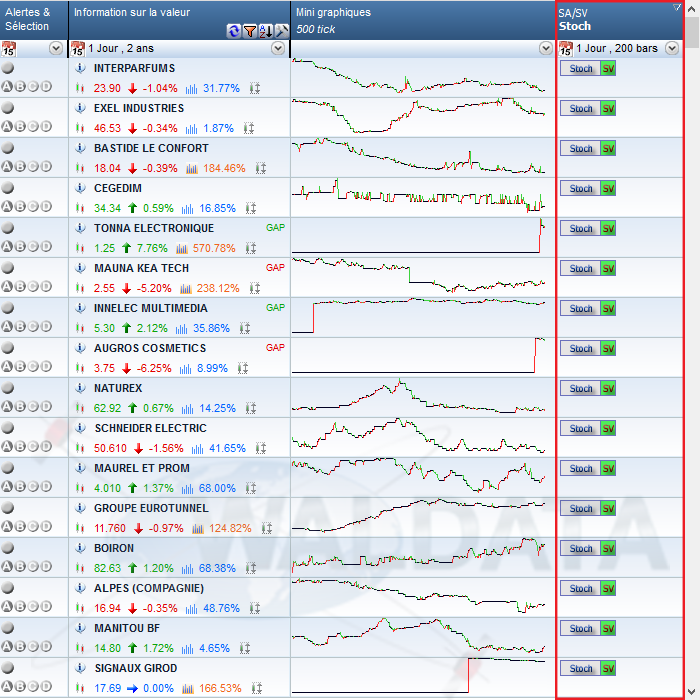Toggle the alert circle for NATUREX
Image resolution: width=700 pixels, height=700 pixels.
point(8,388)
